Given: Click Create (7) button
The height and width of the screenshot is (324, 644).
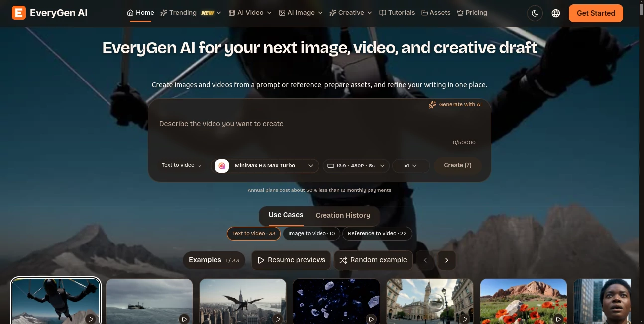Looking at the screenshot, I should (458, 165).
